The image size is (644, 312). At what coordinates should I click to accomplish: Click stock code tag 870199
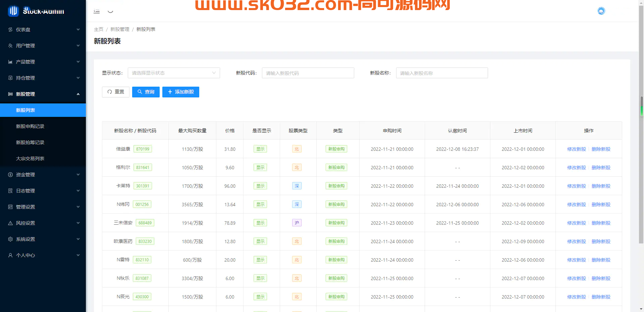click(143, 149)
